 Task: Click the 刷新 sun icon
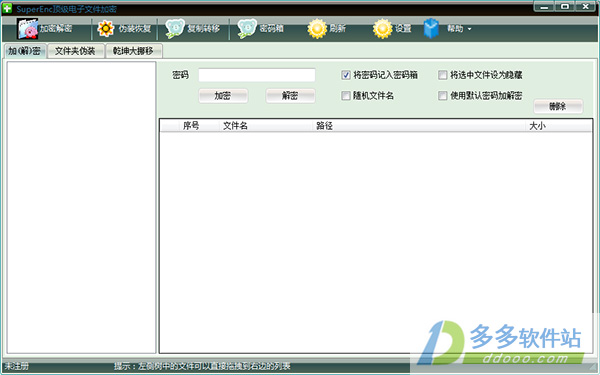point(317,29)
